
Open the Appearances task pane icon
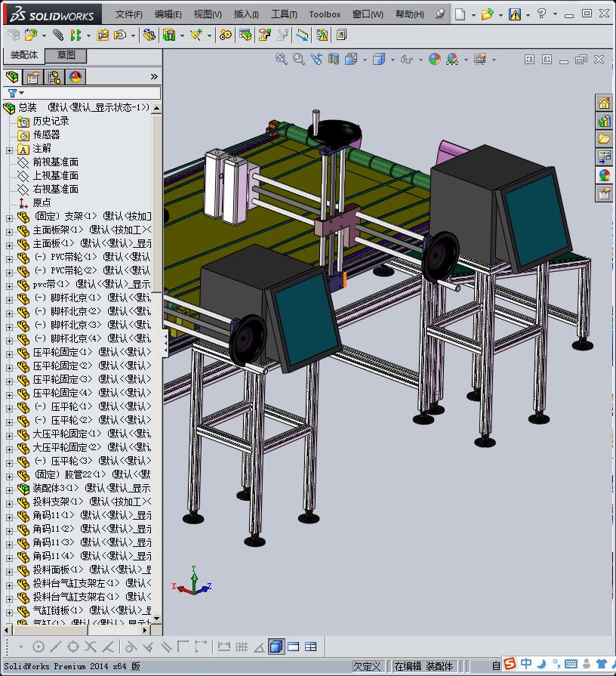604,175
